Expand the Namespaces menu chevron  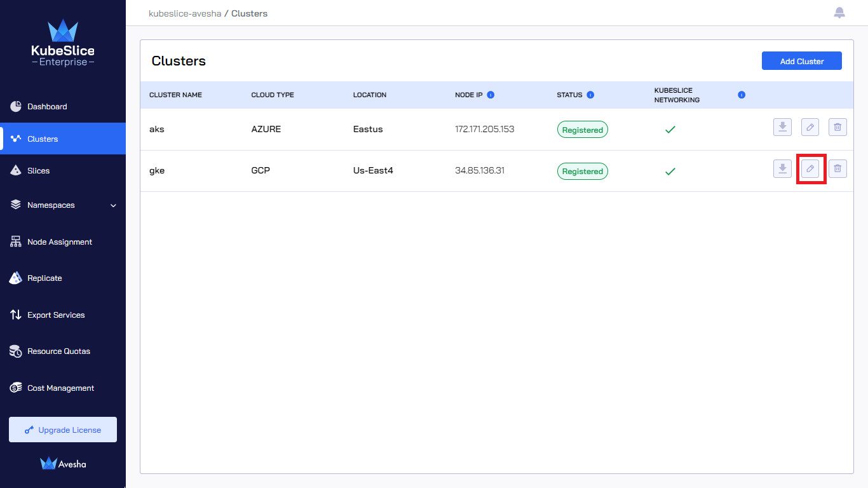tap(114, 205)
